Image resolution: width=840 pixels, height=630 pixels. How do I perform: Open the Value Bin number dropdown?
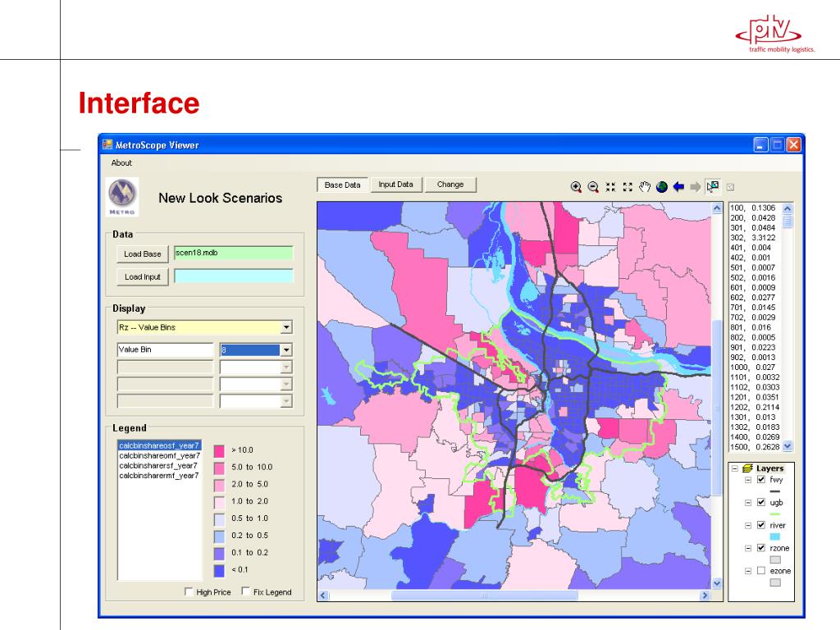[x=286, y=349]
